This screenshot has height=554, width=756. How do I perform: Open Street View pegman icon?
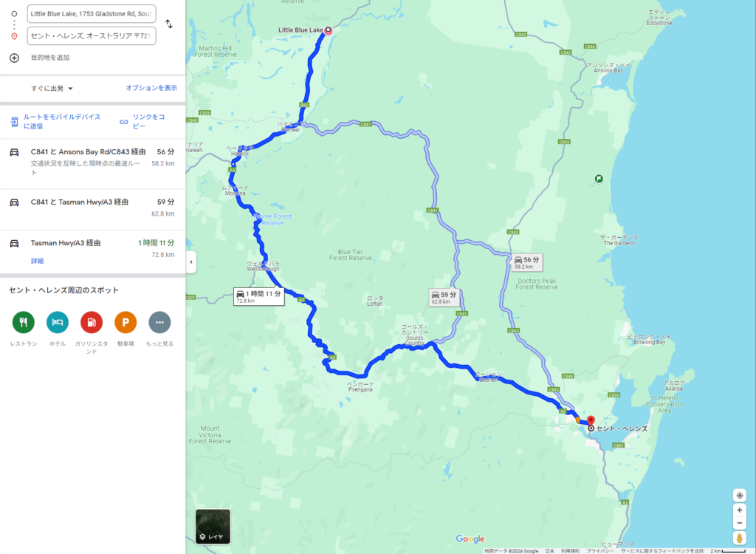pos(739,538)
